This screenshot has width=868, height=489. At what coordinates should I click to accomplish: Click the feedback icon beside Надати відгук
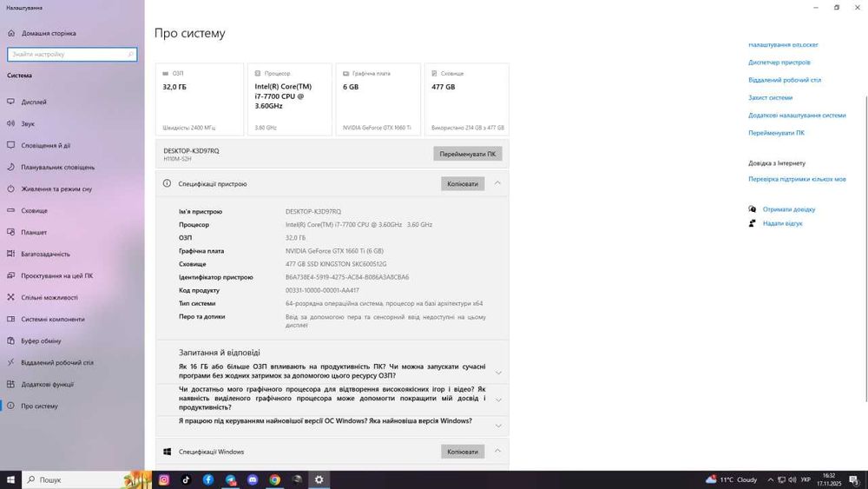click(x=753, y=223)
